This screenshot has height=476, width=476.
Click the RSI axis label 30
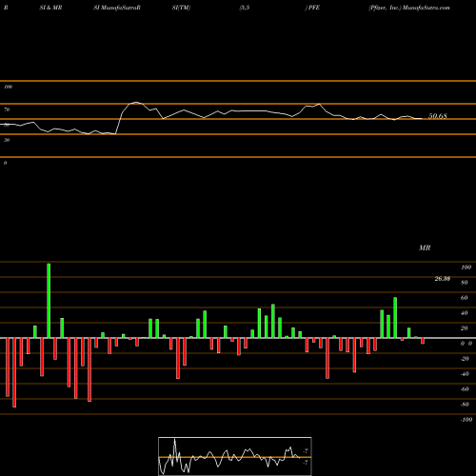[7, 140]
